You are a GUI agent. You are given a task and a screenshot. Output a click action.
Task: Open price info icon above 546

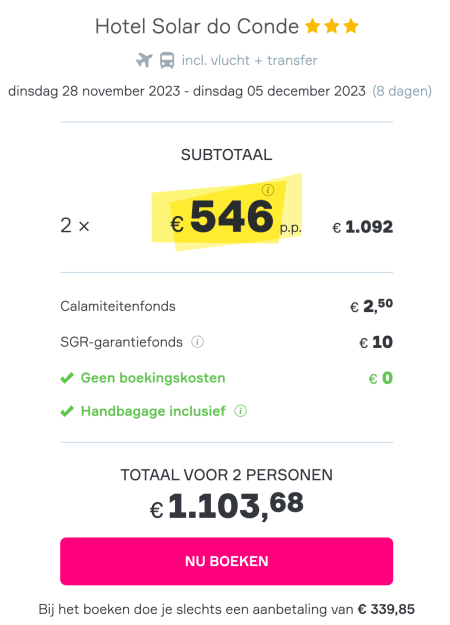[268, 190]
